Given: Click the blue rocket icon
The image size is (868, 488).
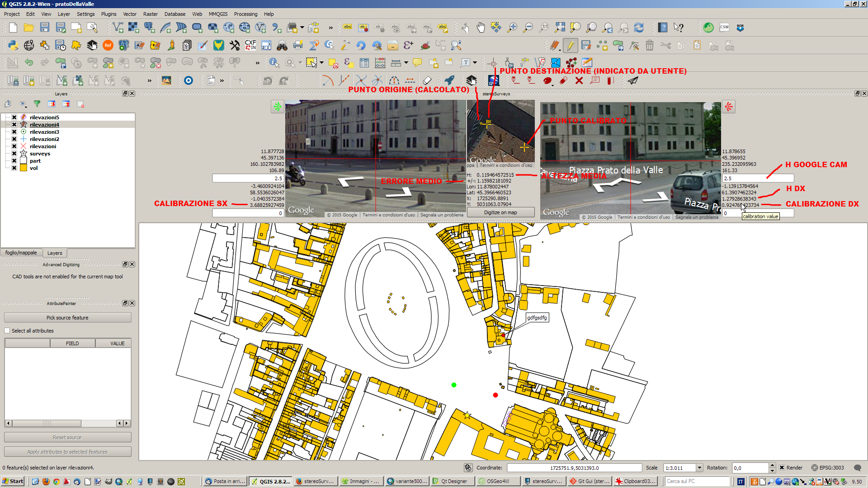Looking at the screenshot, I should (x=449, y=80).
